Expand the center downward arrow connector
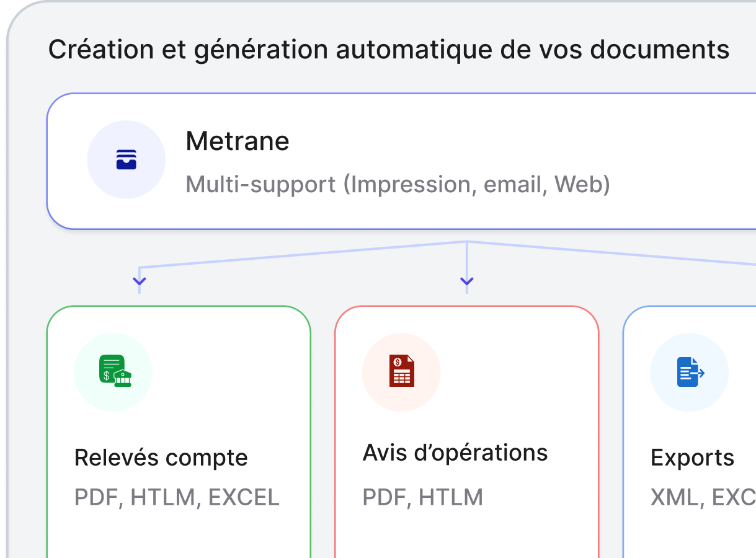Screen dimensions: 756x558 coord(466,281)
